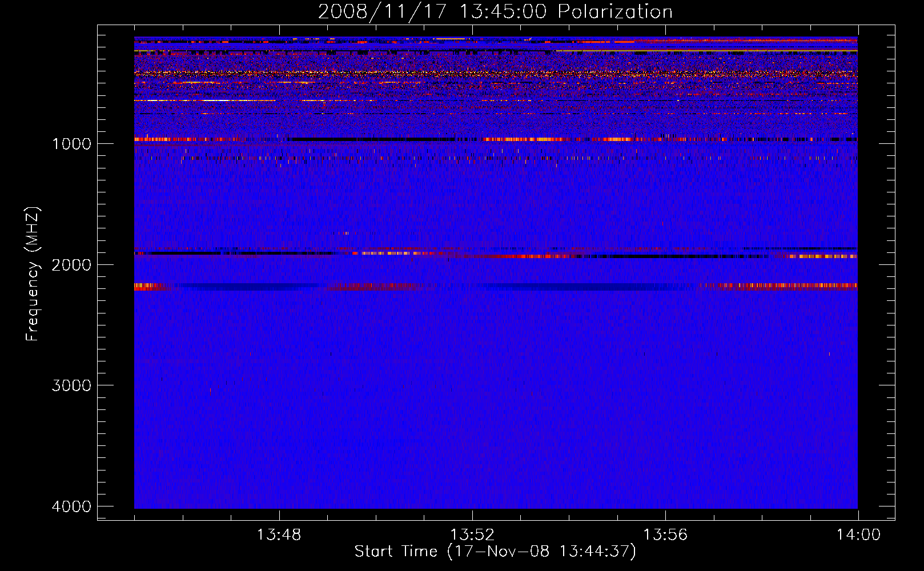Click the 2000 frequency tick label
Viewport: 924px width, 571px height.
click(71, 264)
